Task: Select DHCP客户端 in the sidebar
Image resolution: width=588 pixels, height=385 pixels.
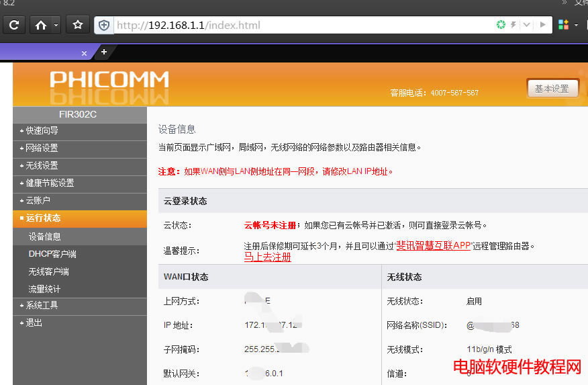Action: (x=52, y=254)
